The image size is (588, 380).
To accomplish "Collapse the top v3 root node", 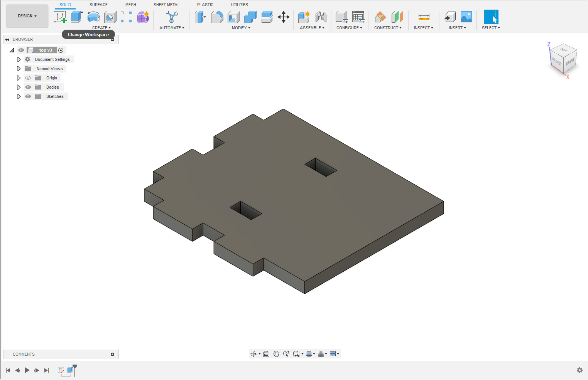I will (x=12, y=50).
